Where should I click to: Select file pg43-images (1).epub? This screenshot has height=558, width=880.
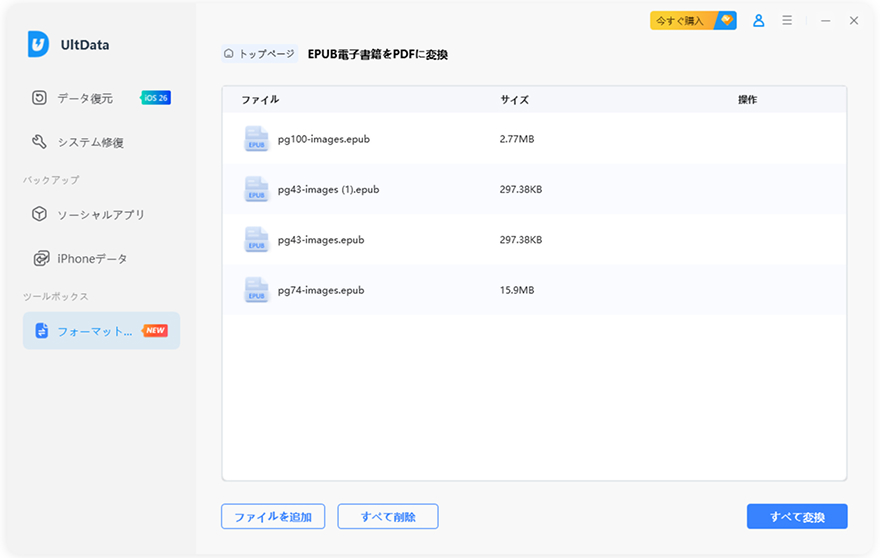click(328, 190)
